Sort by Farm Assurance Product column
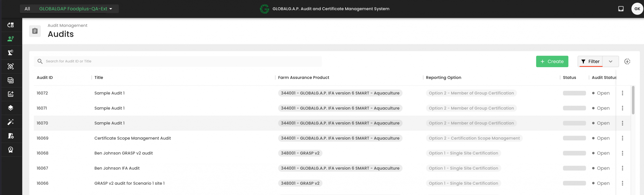Image resolution: width=644 pixels, height=195 pixels. coord(303,77)
